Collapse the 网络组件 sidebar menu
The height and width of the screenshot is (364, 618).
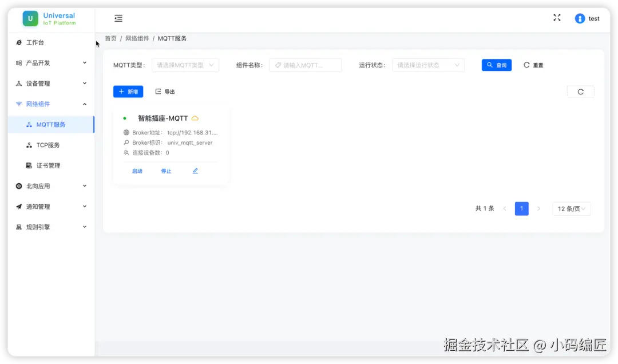(51, 104)
